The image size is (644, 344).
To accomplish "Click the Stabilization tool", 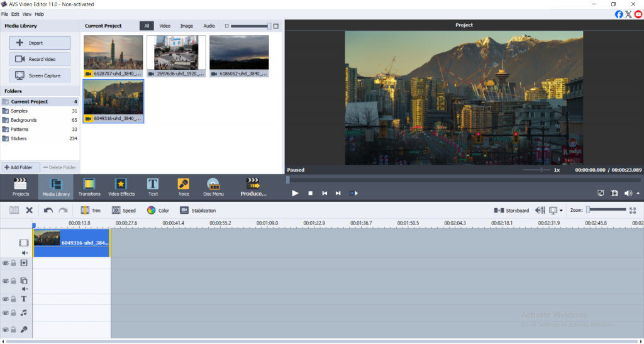I will click(x=198, y=211).
